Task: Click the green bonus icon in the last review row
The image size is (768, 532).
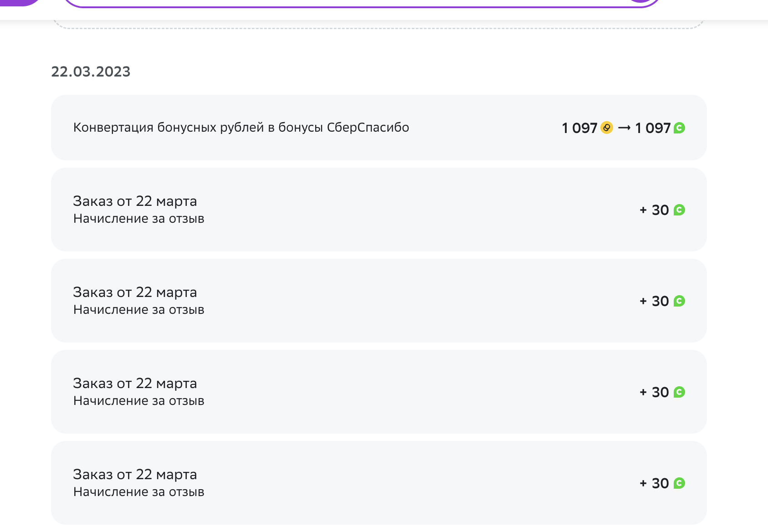Action: 679,483
